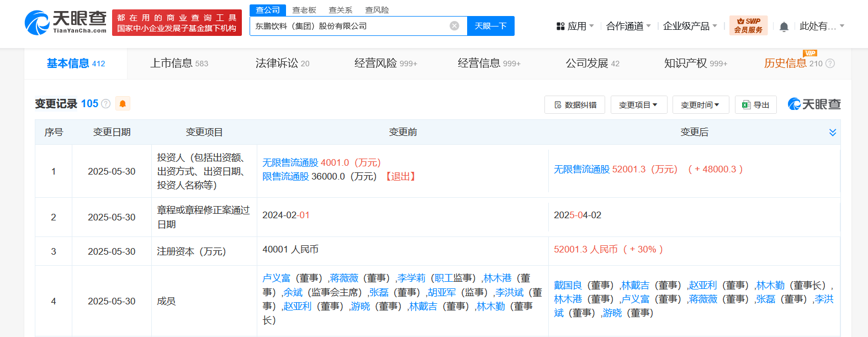
Task: Click the help question mark beside 变更记录 105
Action: (106, 104)
